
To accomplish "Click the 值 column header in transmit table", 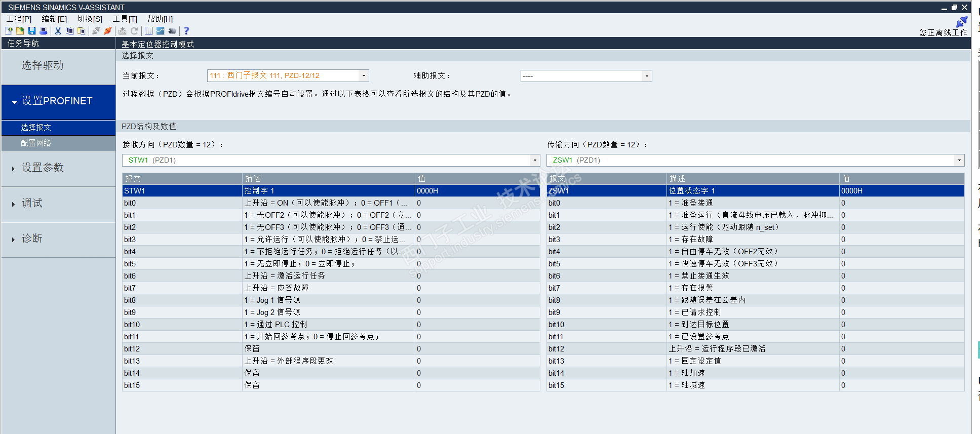I will (x=901, y=179).
